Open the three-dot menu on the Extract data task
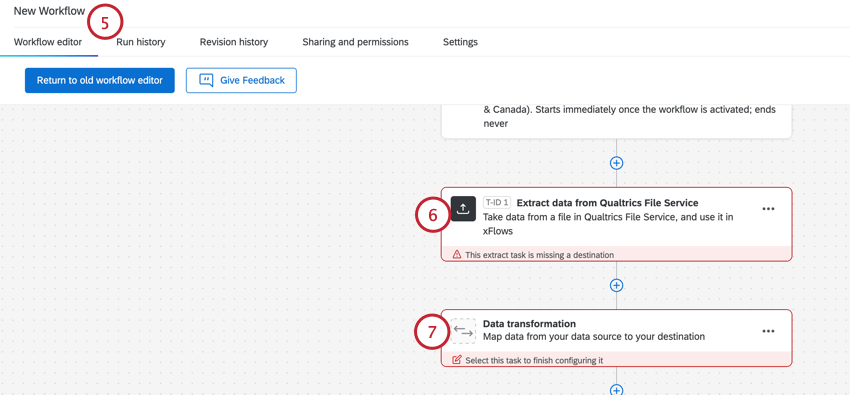 [x=768, y=209]
